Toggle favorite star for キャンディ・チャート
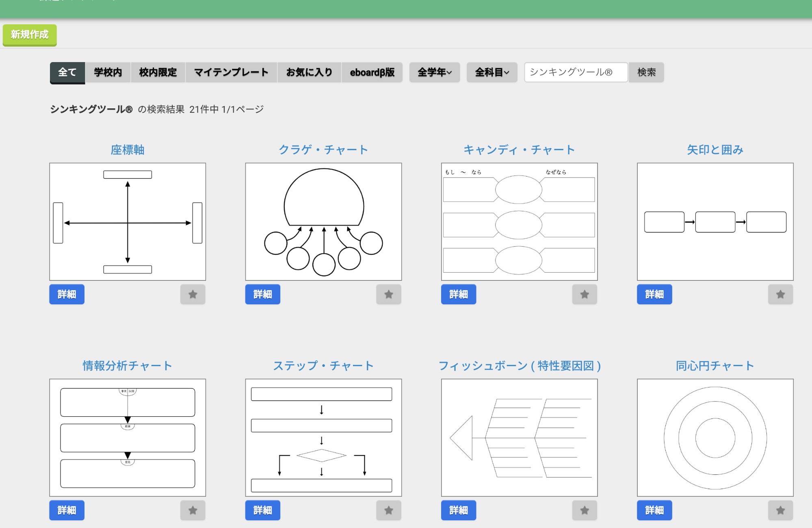 coord(584,294)
